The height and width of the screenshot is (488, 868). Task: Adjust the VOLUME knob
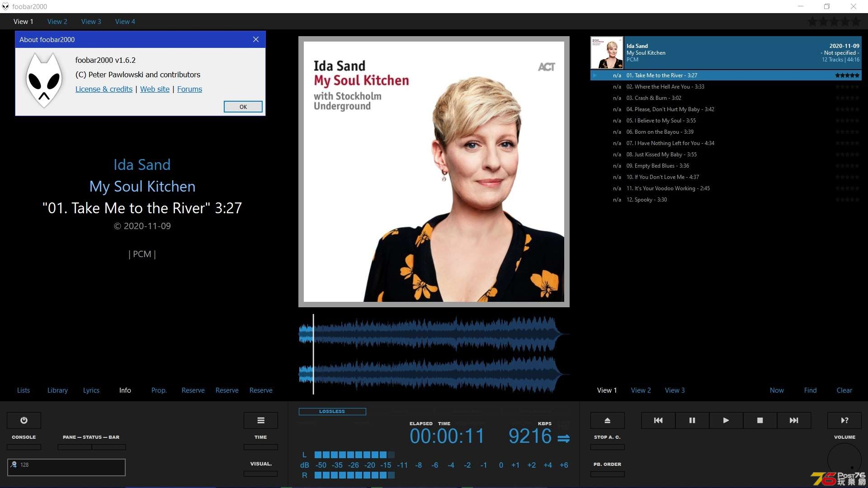point(844,460)
